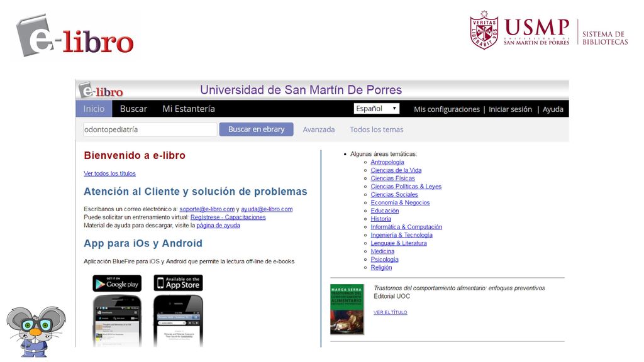Screen dimensions: 644x362
Task: Click the Atención al Cliente heading
Action: pyautogui.click(x=196, y=192)
